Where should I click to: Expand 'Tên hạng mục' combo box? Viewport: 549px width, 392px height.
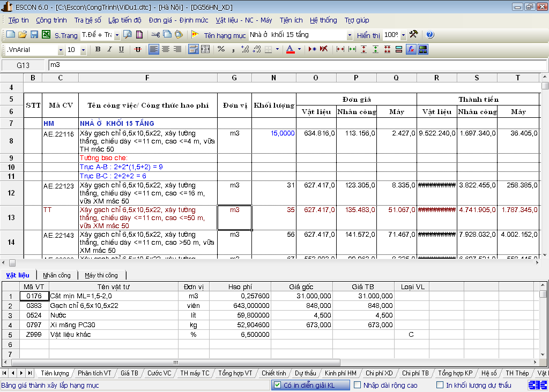(x=350, y=35)
